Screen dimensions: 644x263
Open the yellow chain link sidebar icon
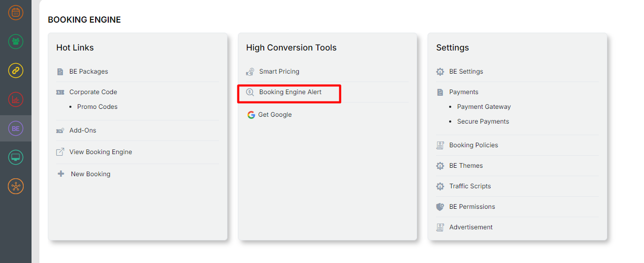16,70
